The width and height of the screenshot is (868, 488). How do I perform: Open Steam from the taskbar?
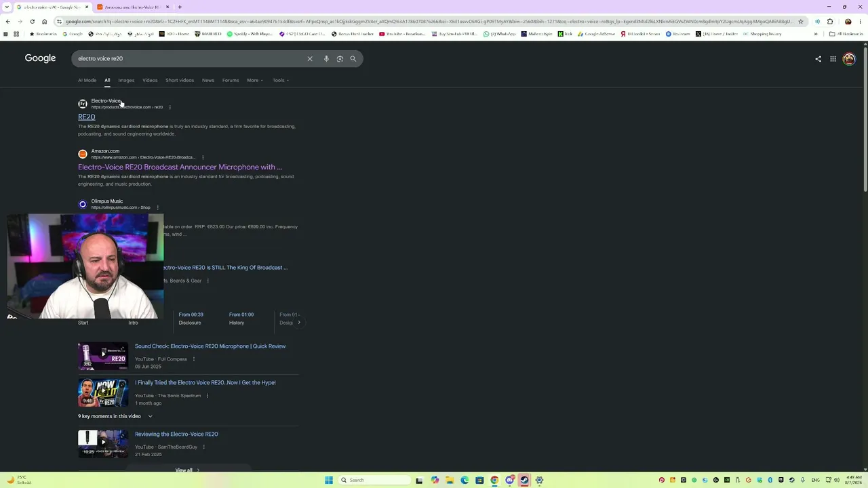coord(524,480)
